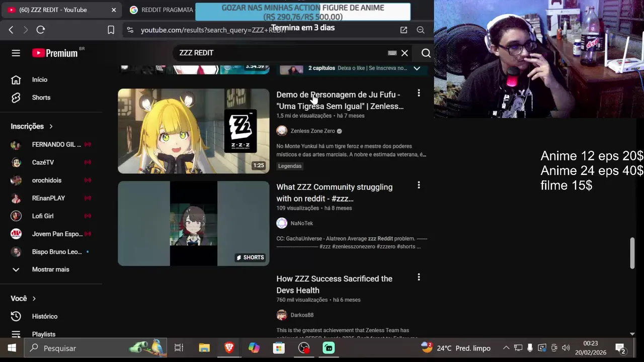Image resolution: width=644 pixels, height=362 pixels.
Task: Go back in browser history
Action: point(11,30)
